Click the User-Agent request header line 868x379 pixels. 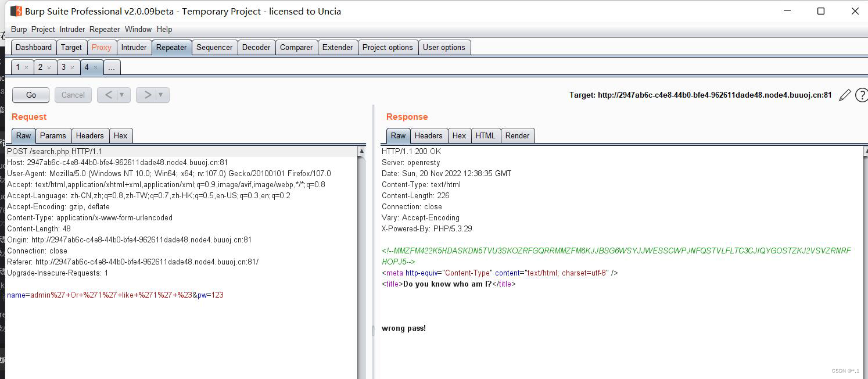169,173
